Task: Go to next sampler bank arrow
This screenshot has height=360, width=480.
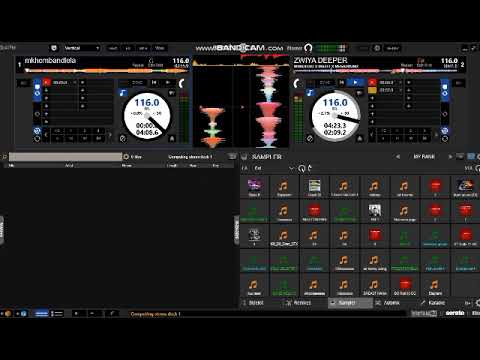Action: coord(450,157)
